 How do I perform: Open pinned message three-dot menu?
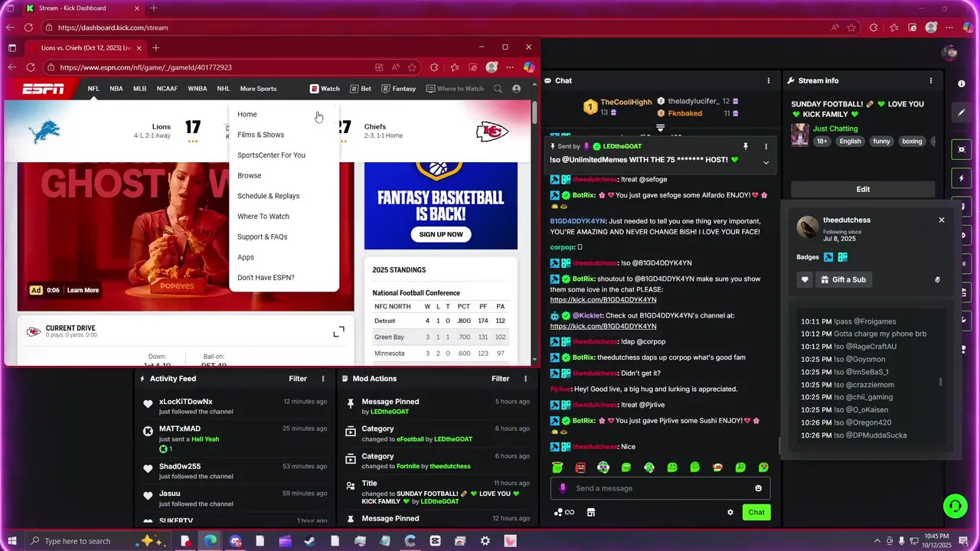pos(766,146)
